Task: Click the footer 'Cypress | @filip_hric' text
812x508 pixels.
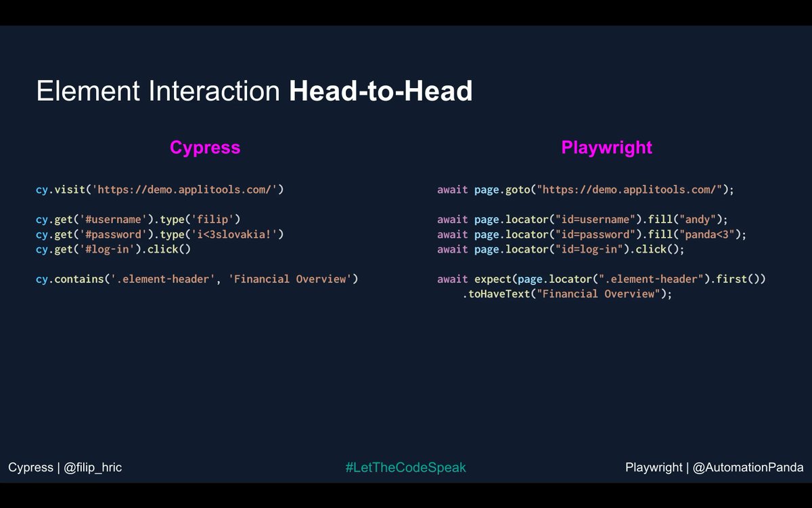Action: click(x=65, y=467)
